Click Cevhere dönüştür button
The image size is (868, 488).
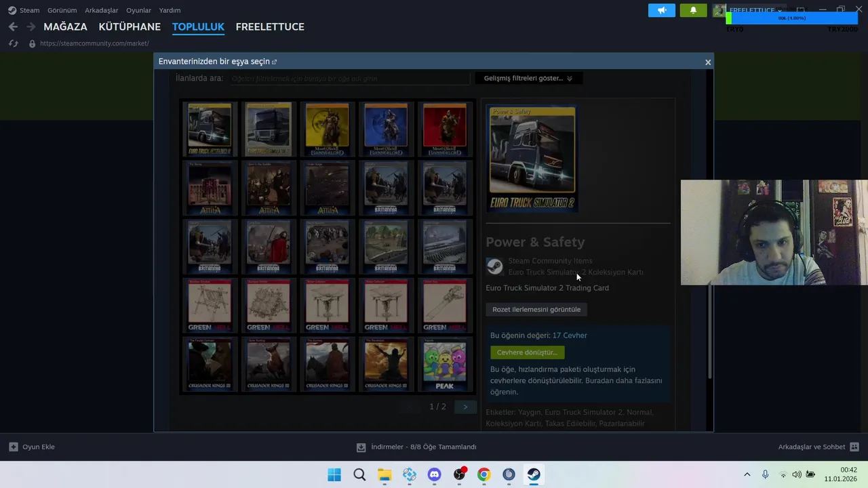pos(527,352)
